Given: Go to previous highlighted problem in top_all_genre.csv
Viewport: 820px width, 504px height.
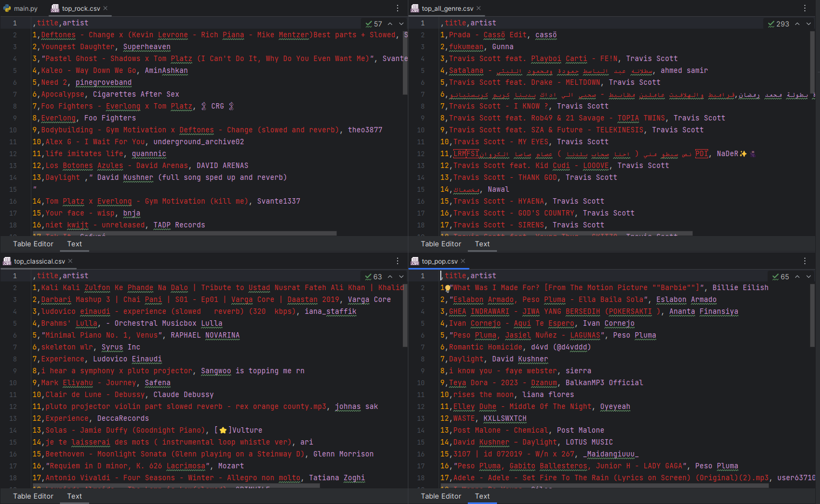Looking at the screenshot, I should point(797,24).
